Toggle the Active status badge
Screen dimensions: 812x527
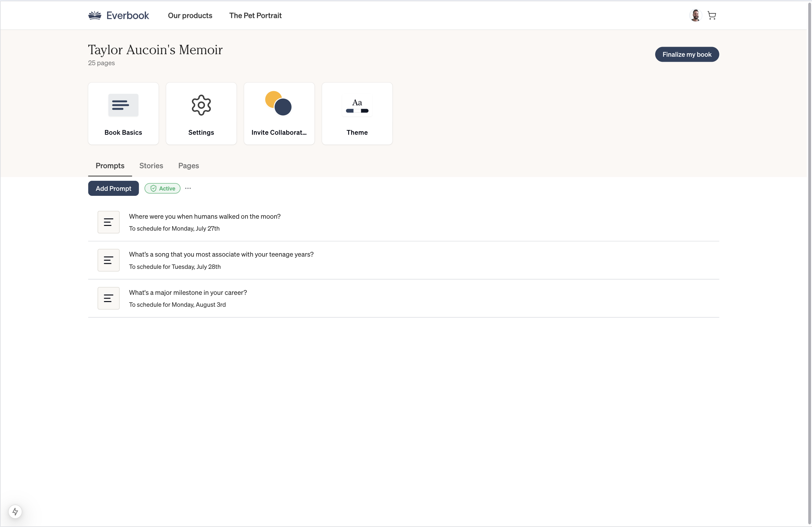tap(162, 188)
